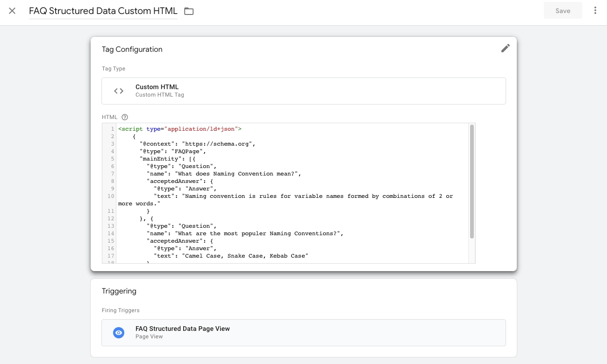The width and height of the screenshot is (607, 364).
Task: Click the folder icon beside tag name
Action: pos(189,11)
